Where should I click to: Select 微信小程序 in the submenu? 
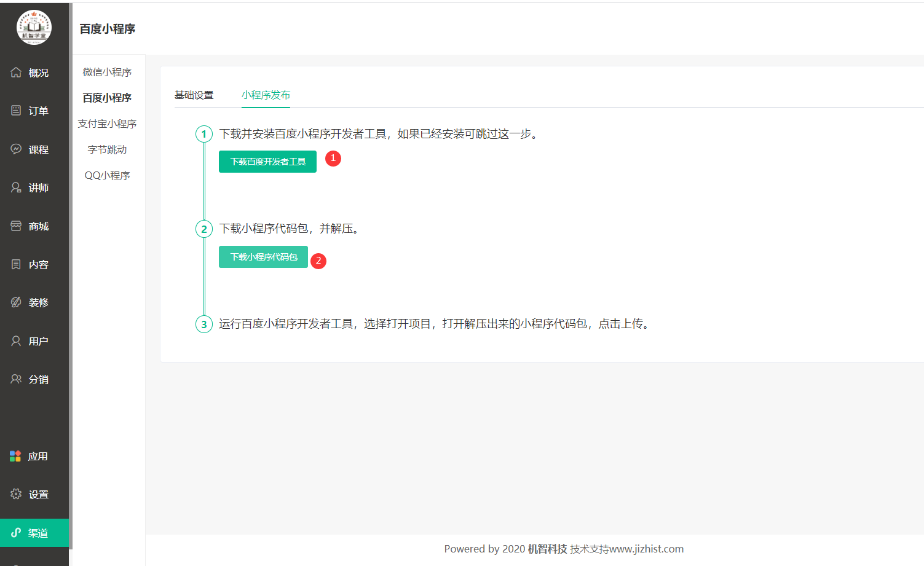(x=108, y=72)
